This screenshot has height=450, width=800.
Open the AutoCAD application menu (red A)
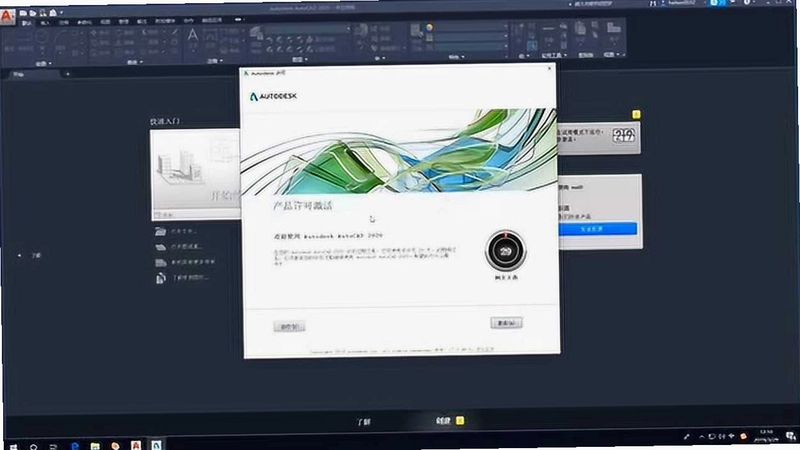7,16
